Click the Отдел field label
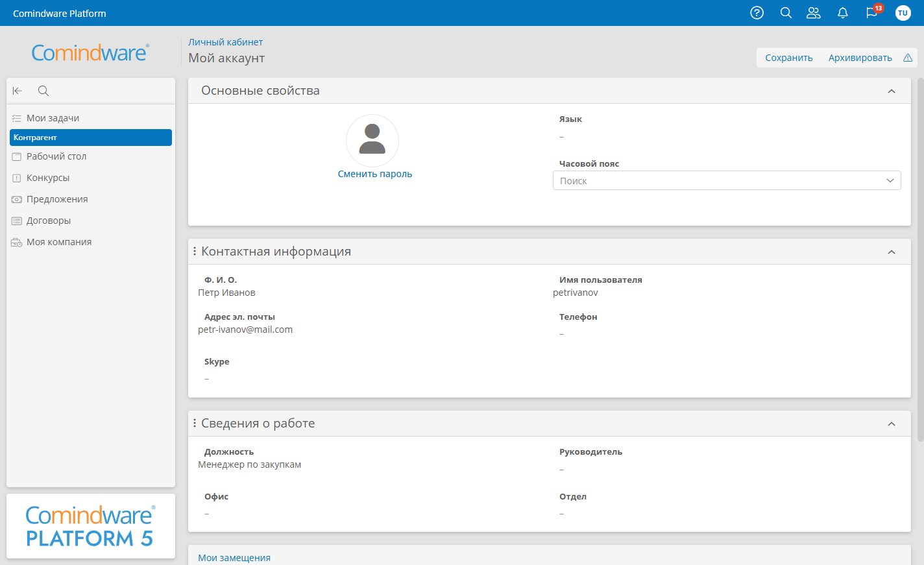The height and width of the screenshot is (565, 924). 573,496
